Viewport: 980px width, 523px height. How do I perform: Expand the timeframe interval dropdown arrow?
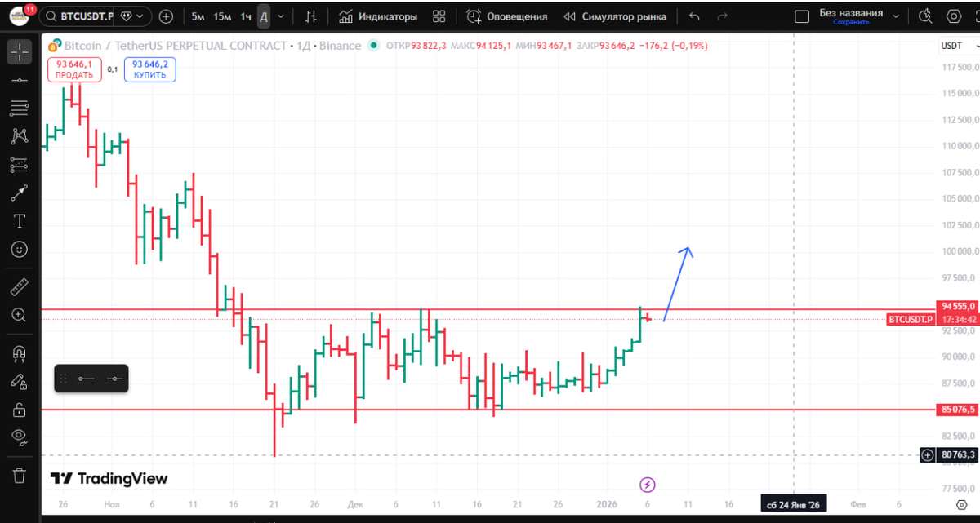pos(282,16)
